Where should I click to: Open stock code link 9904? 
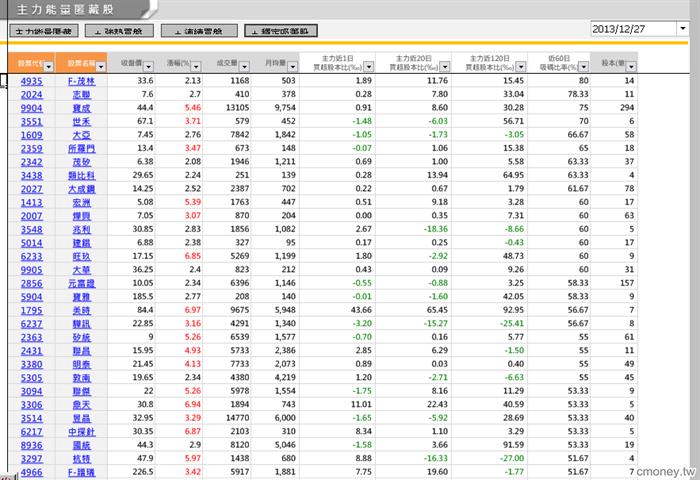coord(32,108)
